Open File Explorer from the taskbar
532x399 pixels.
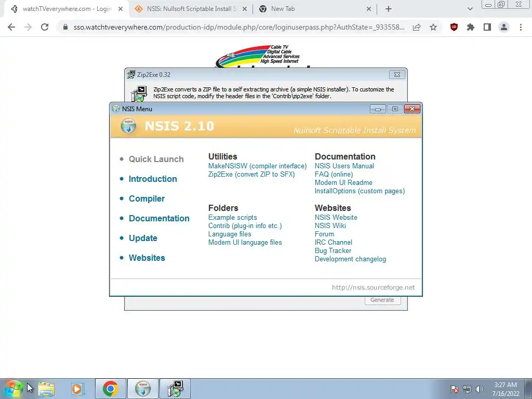pos(46,389)
